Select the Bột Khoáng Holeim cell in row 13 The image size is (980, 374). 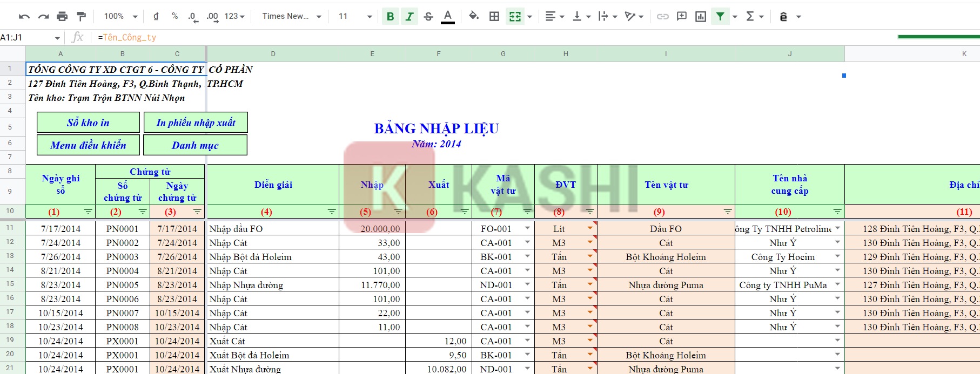pos(666,257)
